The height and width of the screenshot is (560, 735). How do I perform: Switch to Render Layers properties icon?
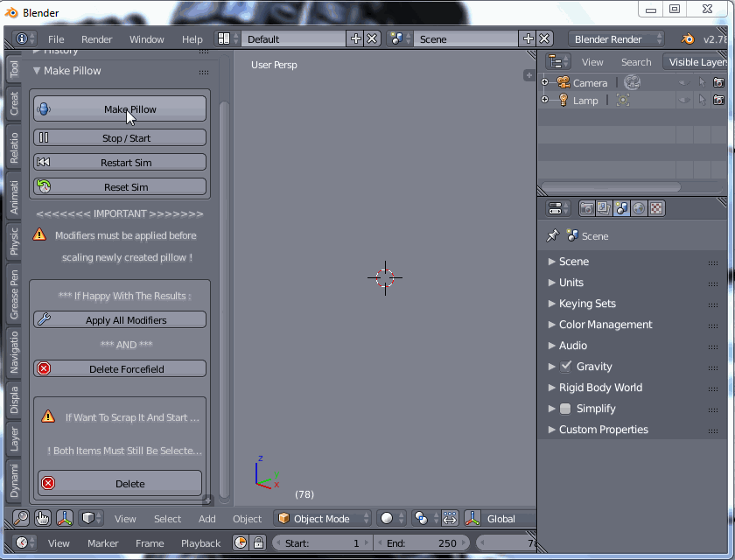pos(604,208)
